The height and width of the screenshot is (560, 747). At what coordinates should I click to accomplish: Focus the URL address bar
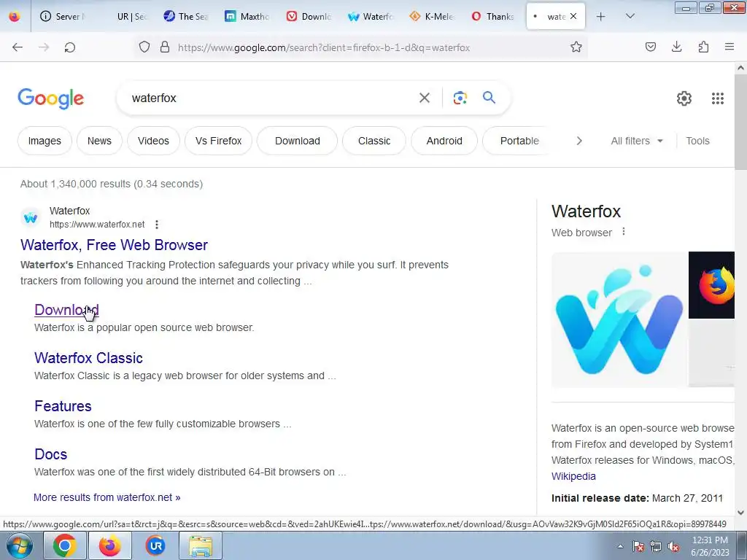pos(324,47)
